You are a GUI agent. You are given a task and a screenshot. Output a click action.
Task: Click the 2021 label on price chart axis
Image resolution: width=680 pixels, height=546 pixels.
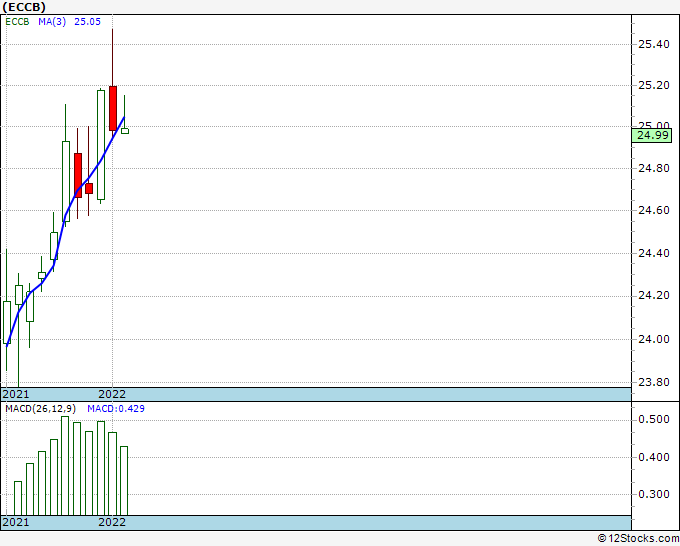point(16,394)
